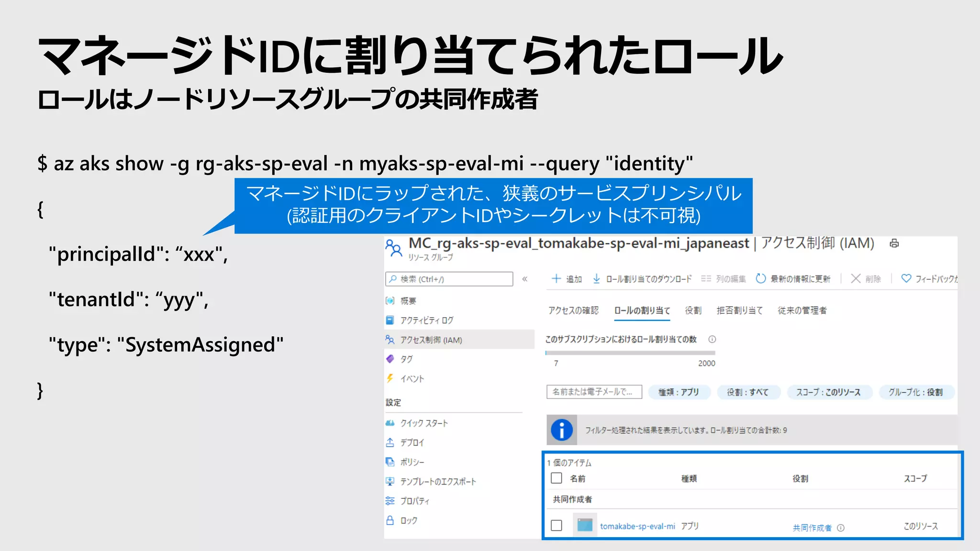Click info icon beside 共同作成者 role link
This screenshot has width=980, height=551.
coord(841,528)
